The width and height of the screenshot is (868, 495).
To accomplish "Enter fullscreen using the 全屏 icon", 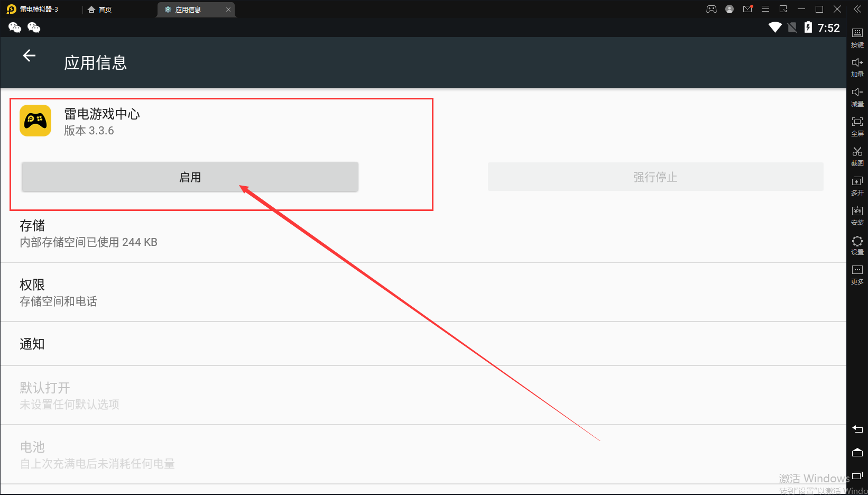I will tap(857, 125).
